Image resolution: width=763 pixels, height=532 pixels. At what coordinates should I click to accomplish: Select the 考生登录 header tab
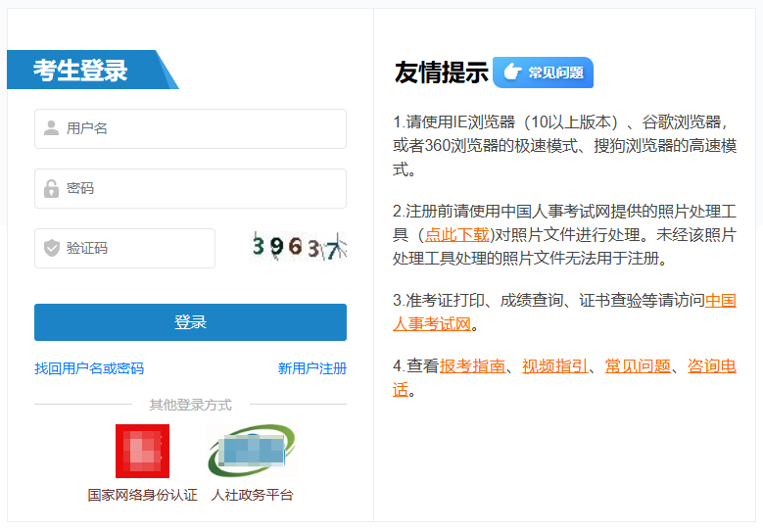click(x=81, y=71)
